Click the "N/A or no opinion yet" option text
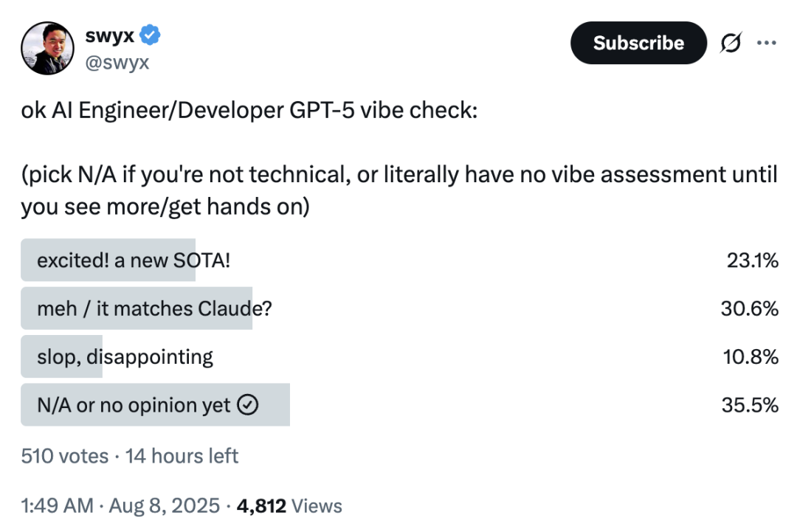This screenshot has height=532, width=797. [x=134, y=405]
